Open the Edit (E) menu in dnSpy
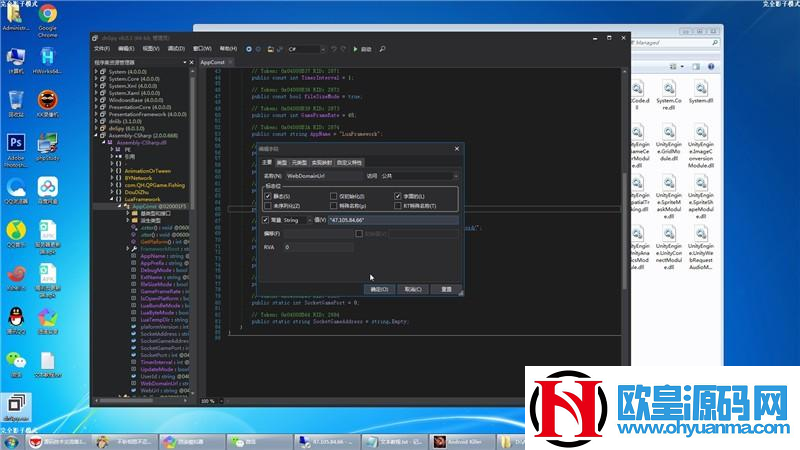 point(126,49)
